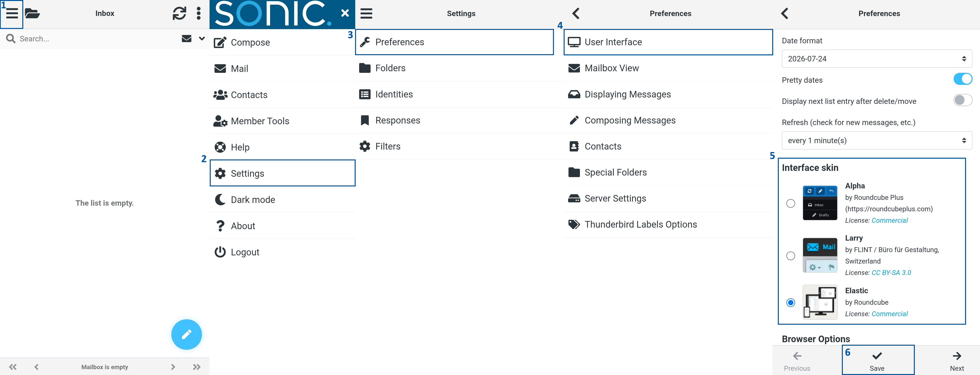Open the Special Folders section
The height and width of the screenshot is (375, 980).
tap(668, 172)
